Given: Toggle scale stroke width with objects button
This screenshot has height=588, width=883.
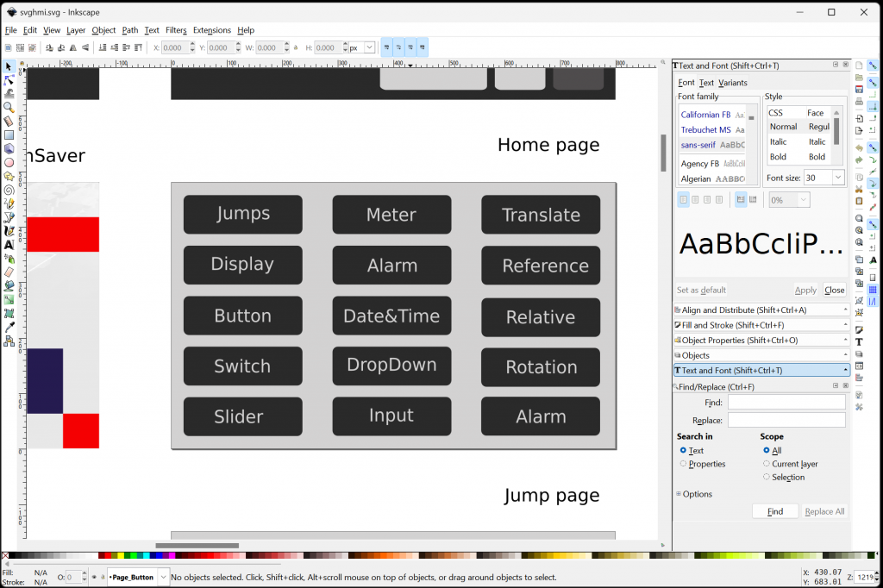Looking at the screenshot, I should pyautogui.click(x=386, y=48).
